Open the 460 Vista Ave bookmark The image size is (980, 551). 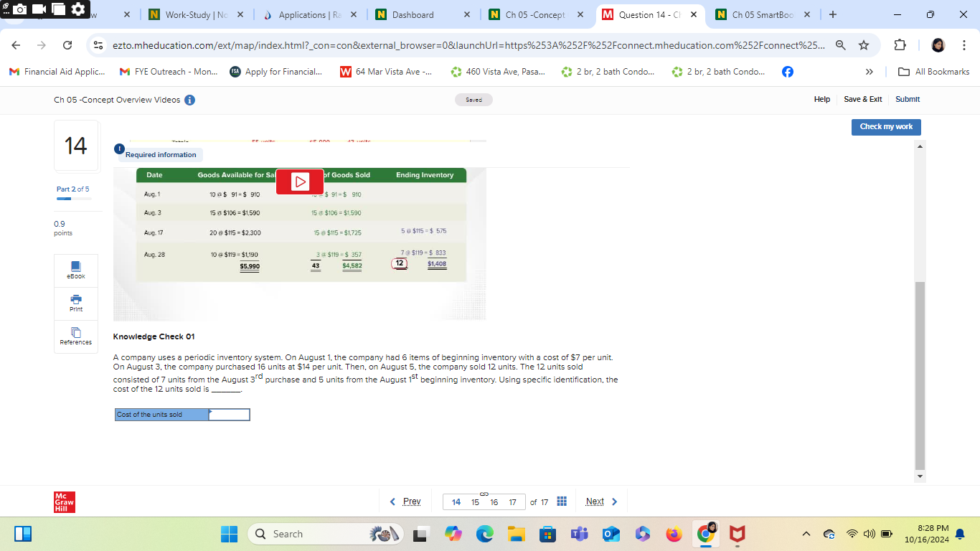click(497, 72)
